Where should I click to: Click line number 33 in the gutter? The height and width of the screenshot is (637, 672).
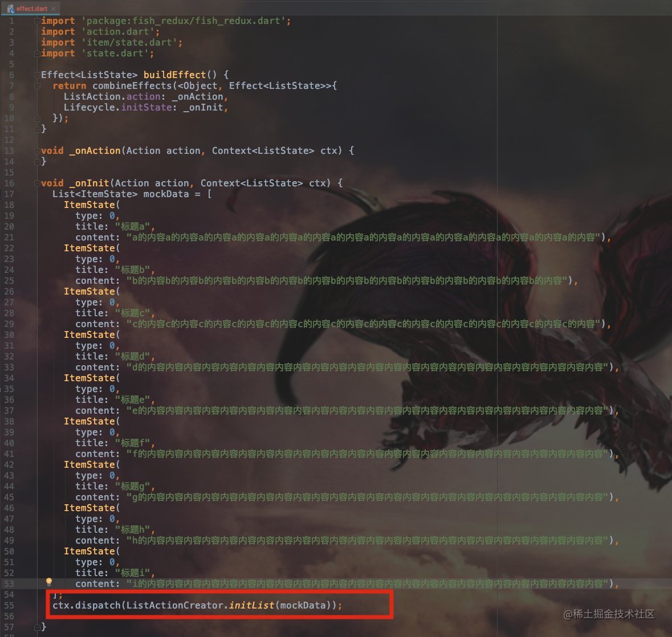point(9,367)
